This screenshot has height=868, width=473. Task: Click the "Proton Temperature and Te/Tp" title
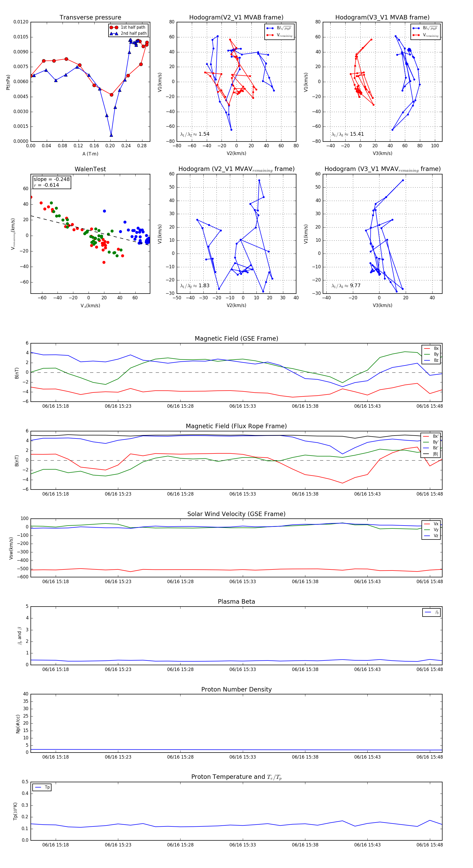click(236, 777)
